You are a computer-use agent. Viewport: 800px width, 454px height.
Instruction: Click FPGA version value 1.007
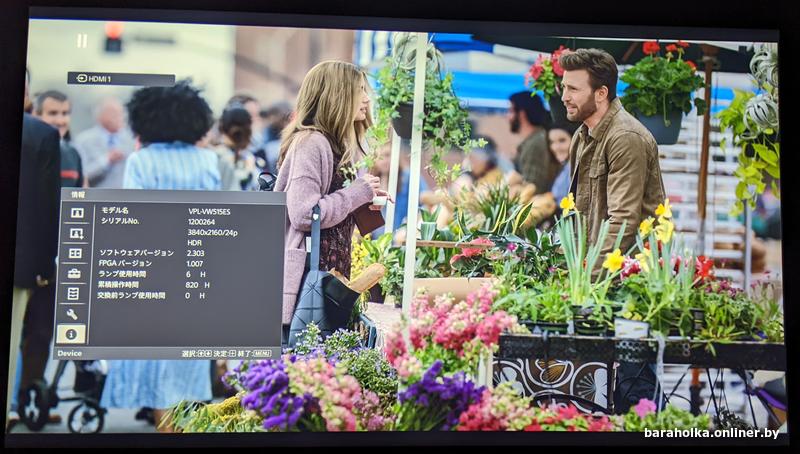[195, 264]
